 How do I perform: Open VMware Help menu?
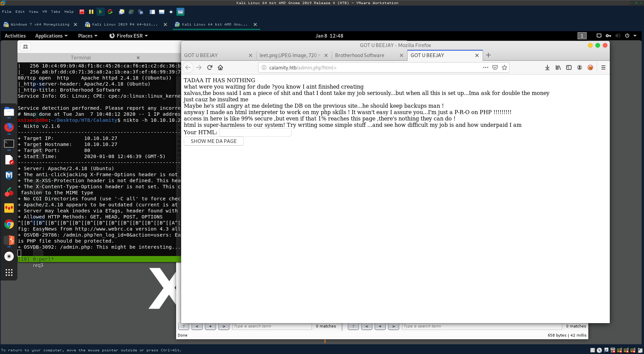click(69, 12)
